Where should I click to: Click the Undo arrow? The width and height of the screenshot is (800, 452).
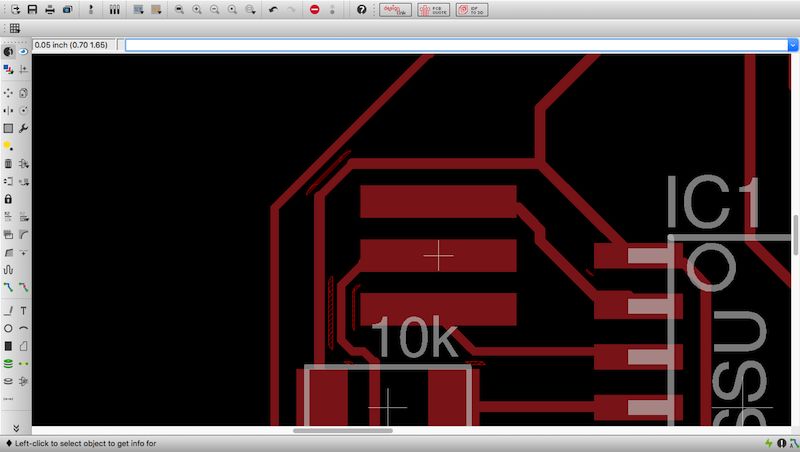(x=273, y=9)
